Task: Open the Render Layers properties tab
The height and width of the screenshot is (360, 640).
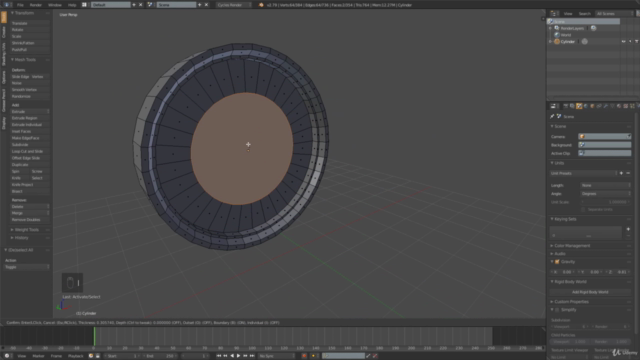Action: coord(572,106)
